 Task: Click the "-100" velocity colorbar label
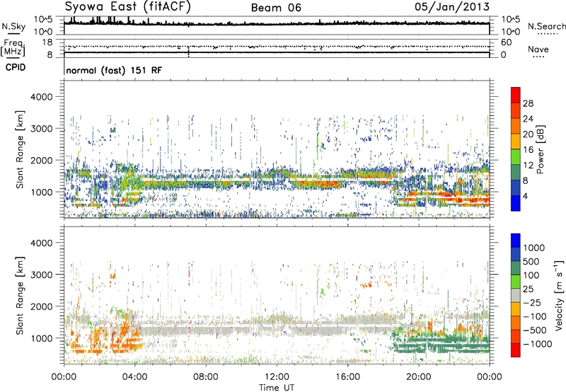click(x=535, y=316)
